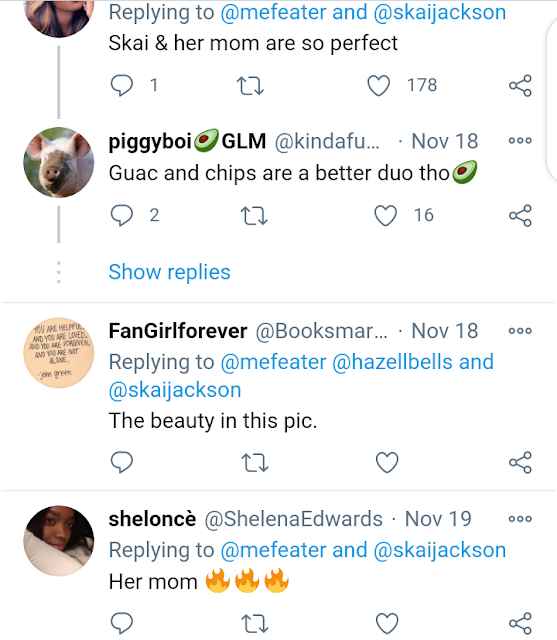Like piggyboi's guac and chips tweet
Viewport: 557px width, 640px height.
pos(386,216)
